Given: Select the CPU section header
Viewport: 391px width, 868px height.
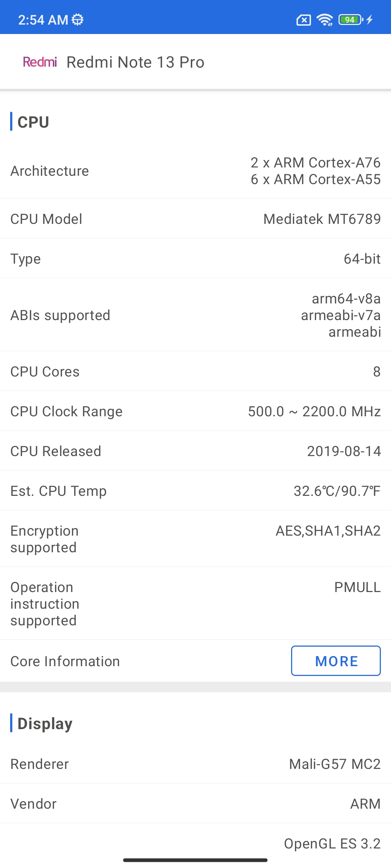Looking at the screenshot, I should point(33,122).
